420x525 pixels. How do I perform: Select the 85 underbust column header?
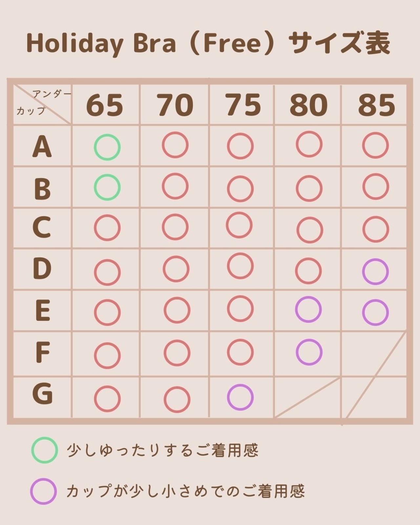[x=376, y=105]
